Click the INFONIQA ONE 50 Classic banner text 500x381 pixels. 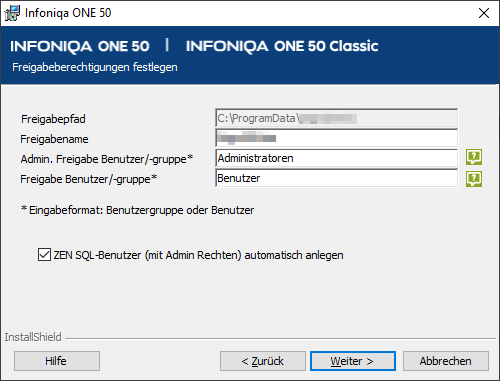click(282, 46)
